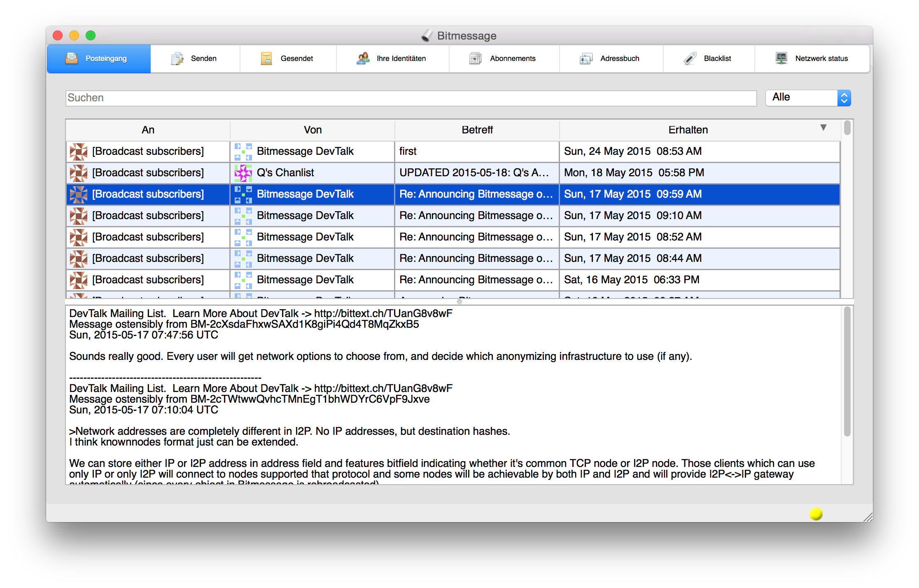Open the Netzwerk status tab
919x588 pixels.
point(821,58)
